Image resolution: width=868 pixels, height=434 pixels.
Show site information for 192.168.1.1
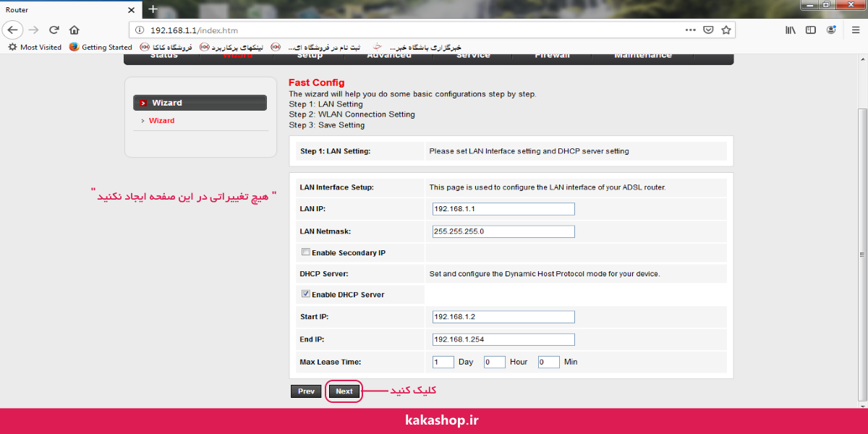click(140, 30)
